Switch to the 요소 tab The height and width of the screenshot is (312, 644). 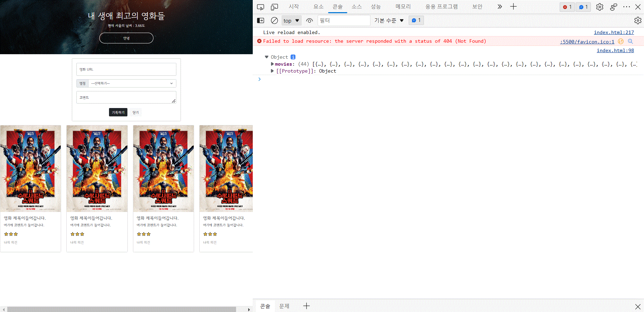tap(318, 7)
